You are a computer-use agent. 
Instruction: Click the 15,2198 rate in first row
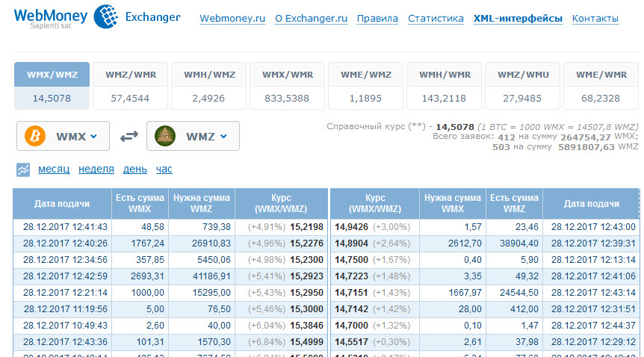click(307, 226)
